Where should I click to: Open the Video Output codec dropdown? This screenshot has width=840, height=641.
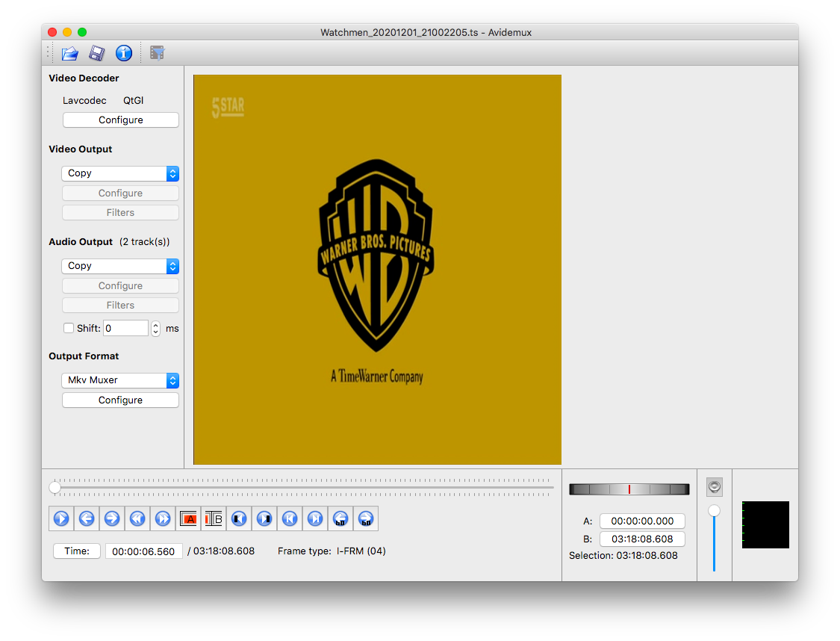click(x=120, y=173)
